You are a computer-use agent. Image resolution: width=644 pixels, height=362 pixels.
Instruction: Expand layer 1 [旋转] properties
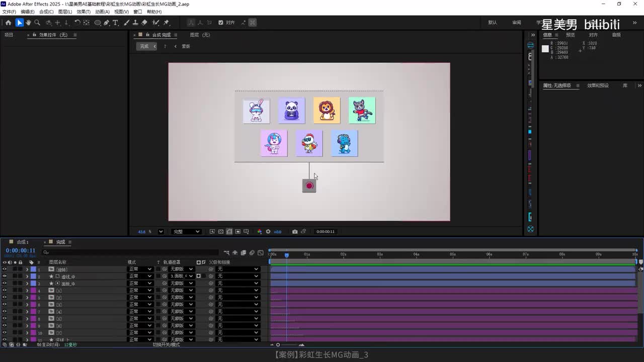pos(27,269)
